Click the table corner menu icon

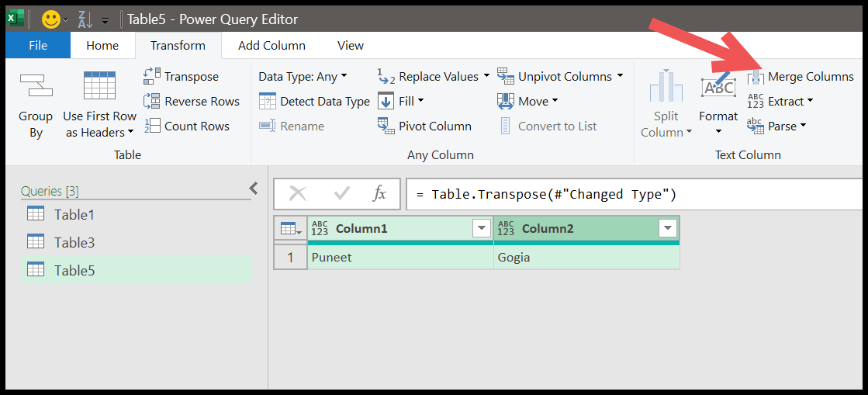click(291, 228)
